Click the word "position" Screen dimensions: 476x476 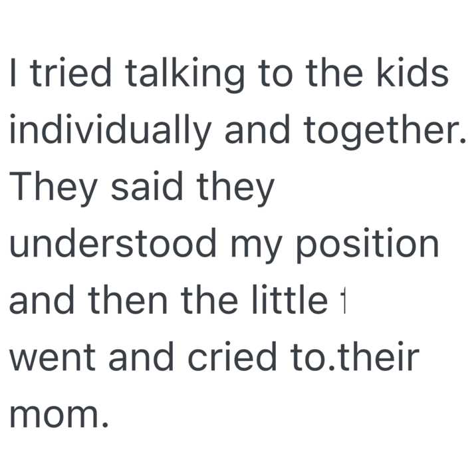tap(366, 245)
